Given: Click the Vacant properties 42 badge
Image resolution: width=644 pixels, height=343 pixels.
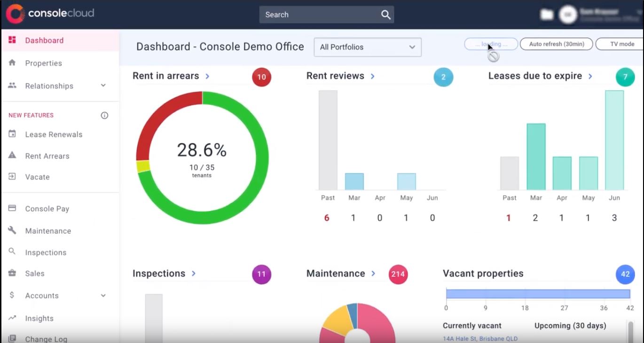Looking at the screenshot, I should [625, 274].
